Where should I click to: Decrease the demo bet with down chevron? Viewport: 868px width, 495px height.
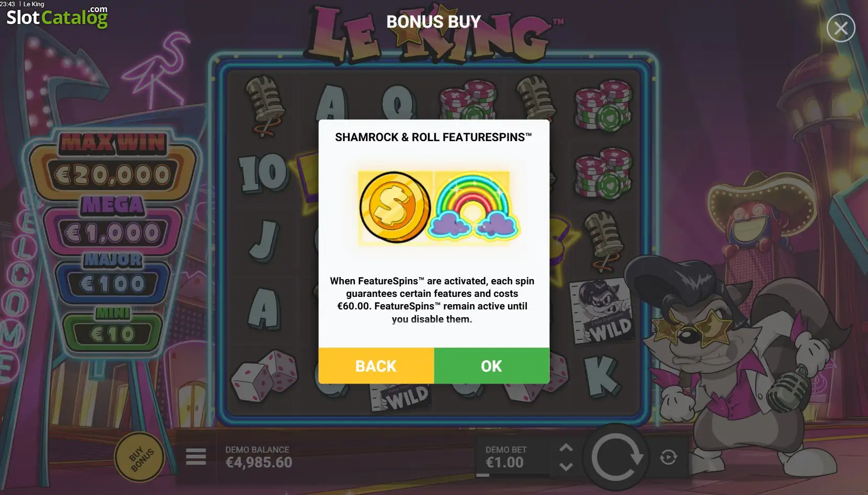pyautogui.click(x=566, y=466)
